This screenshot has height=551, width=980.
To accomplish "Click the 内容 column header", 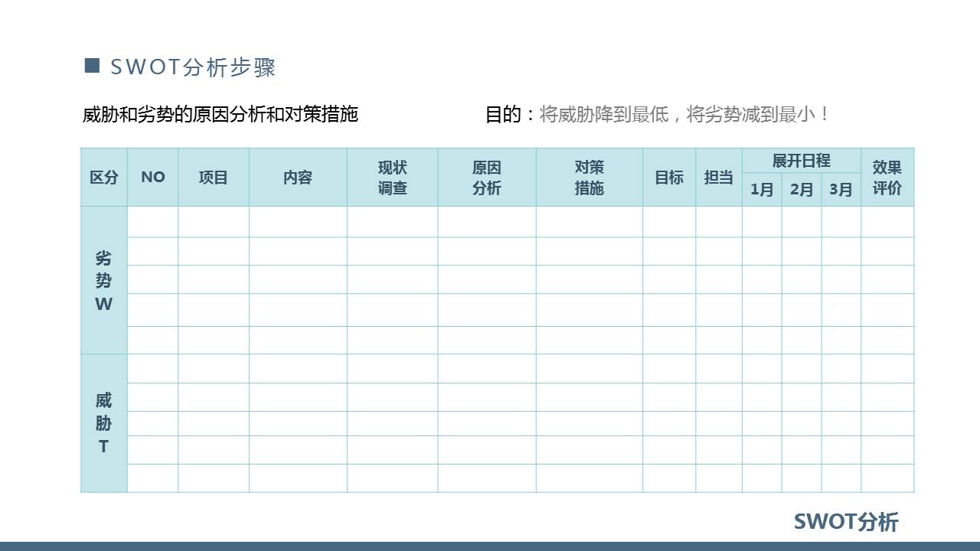I will tap(298, 177).
